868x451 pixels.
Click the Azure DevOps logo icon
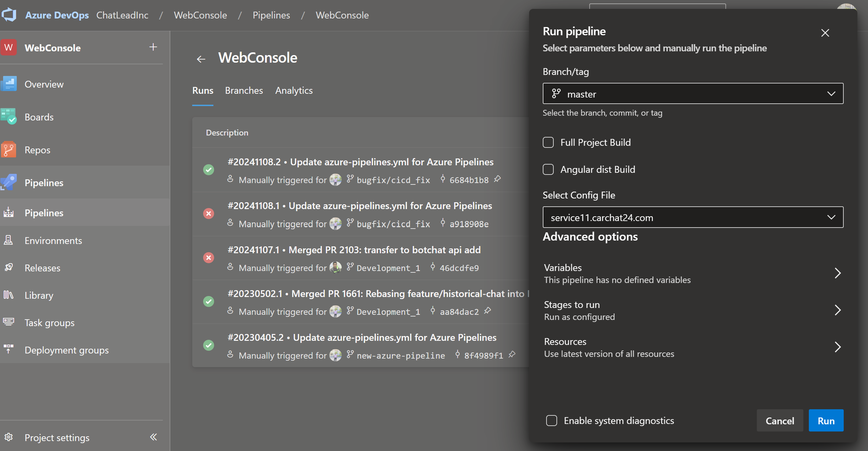pyautogui.click(x=9, y=15)
